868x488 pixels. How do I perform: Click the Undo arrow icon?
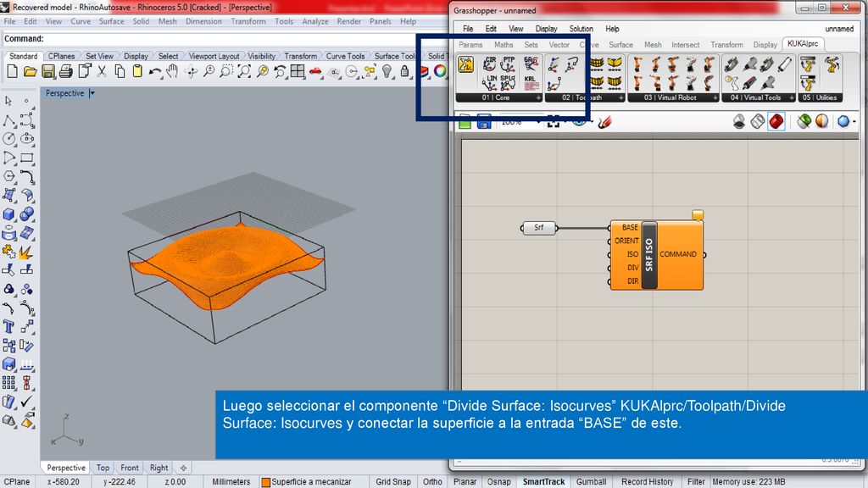pyautogui.click(x=155, y=71)
